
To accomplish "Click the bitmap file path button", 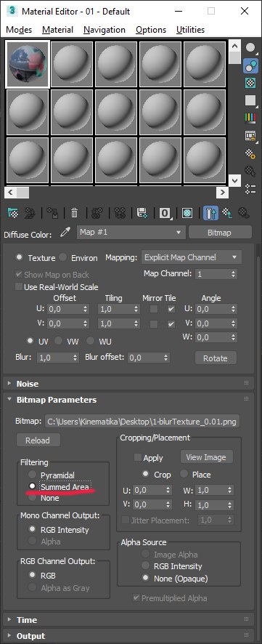I will click(142, 421).
